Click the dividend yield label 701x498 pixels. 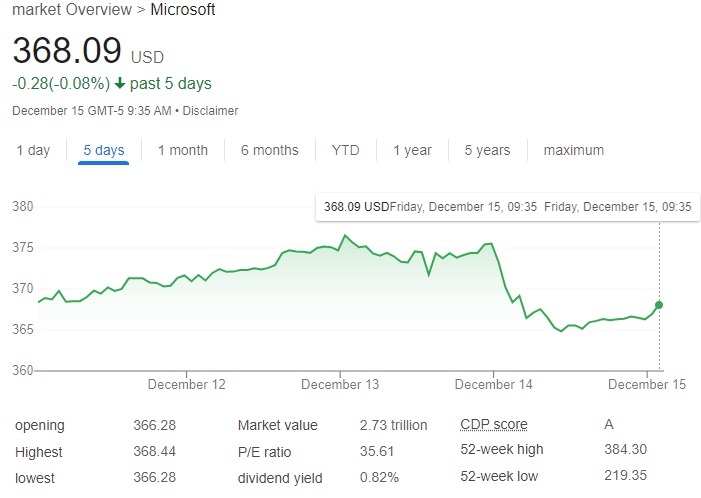tap(280, 478)
